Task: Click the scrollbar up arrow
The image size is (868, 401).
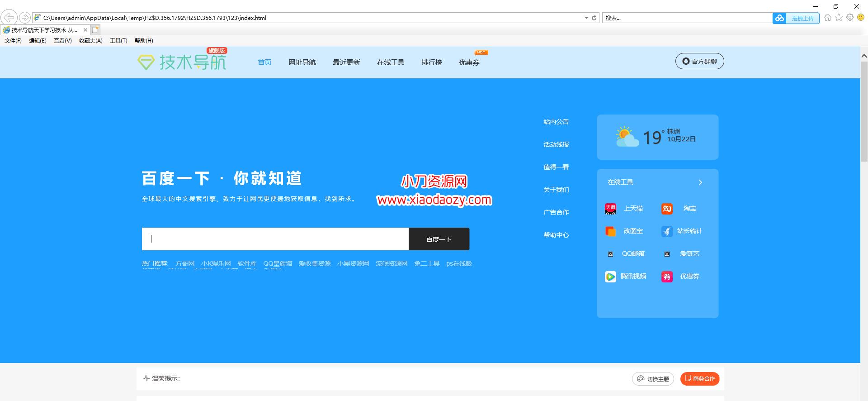Action: tap(864, 56)
